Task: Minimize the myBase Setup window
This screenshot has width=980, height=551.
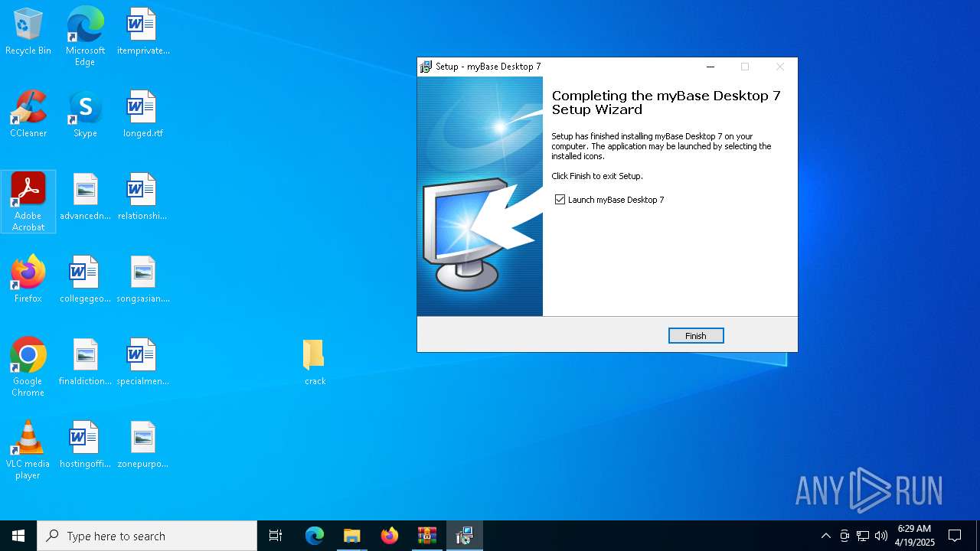Action: point(710,67)
